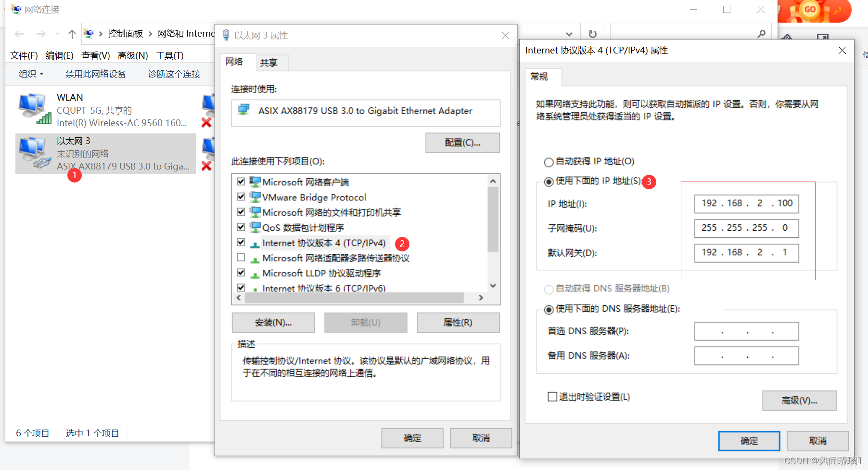Screen dimensions: 868x470
Task: Click the back navigation arrow
Action: (19, 34)
